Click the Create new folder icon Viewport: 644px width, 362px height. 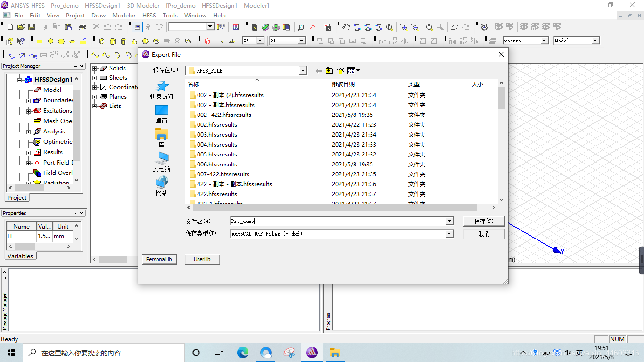click(x=340, y=71)
